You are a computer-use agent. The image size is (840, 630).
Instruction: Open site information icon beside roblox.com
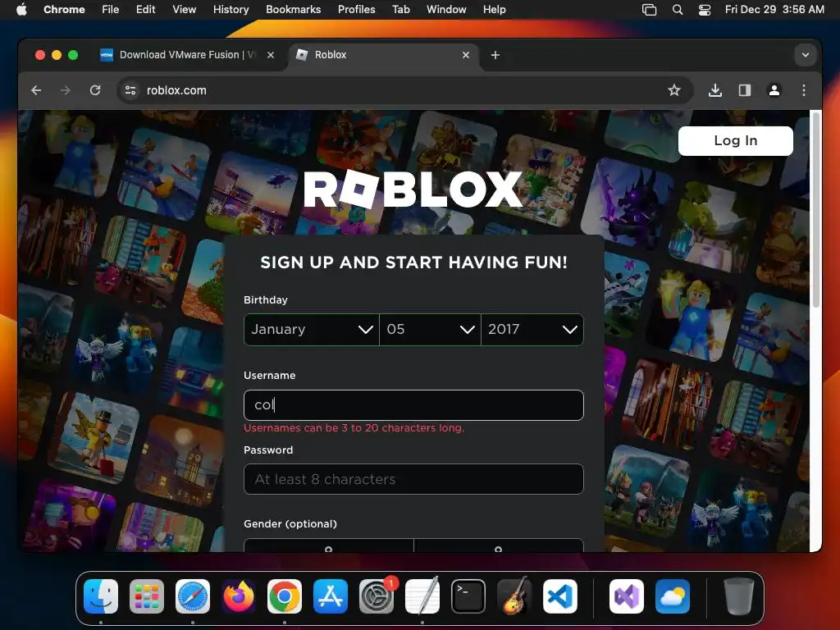(x=130, y=90)
